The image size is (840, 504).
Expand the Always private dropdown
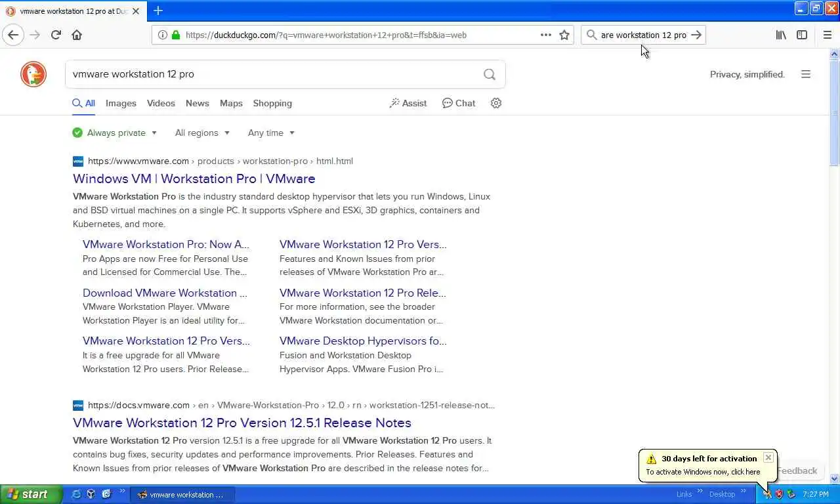[115, 133]
